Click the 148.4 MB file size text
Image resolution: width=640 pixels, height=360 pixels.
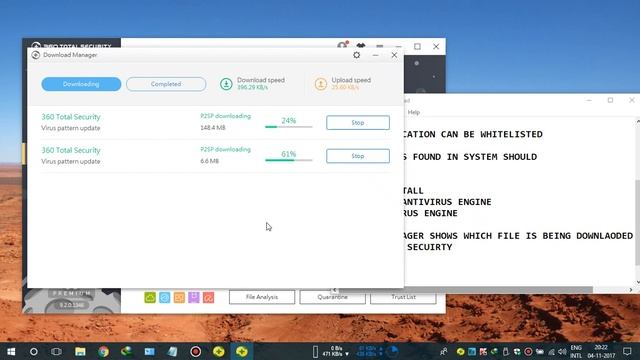click(213, 128)
